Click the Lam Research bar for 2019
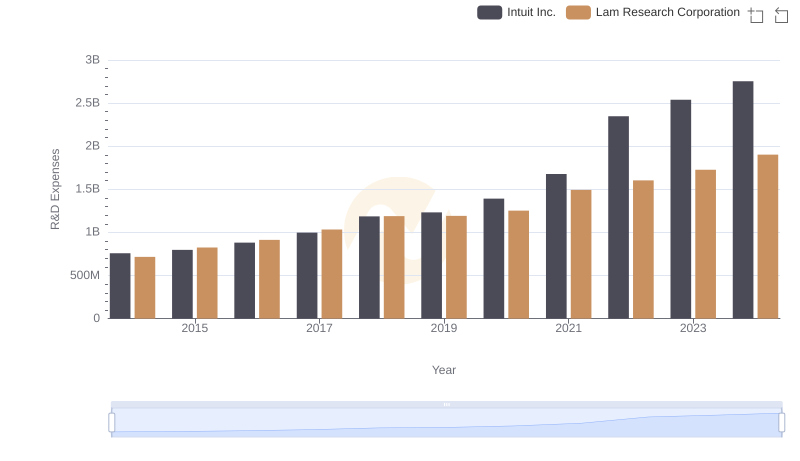Image resolution: width=800 pixels, height=461 pixels. pyautogui.click(x=456, y=267)
